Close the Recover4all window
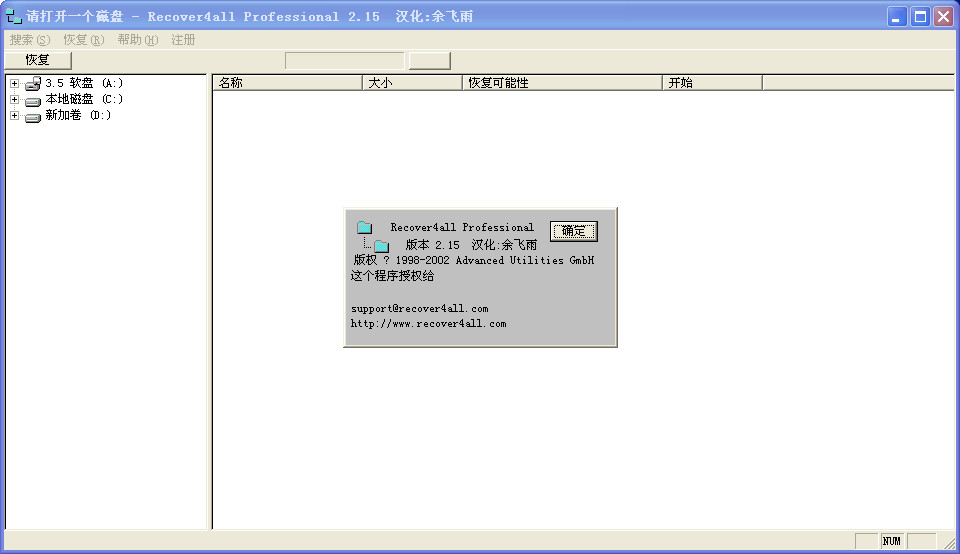This screenshot has width=960, height=554. point(943,17)
